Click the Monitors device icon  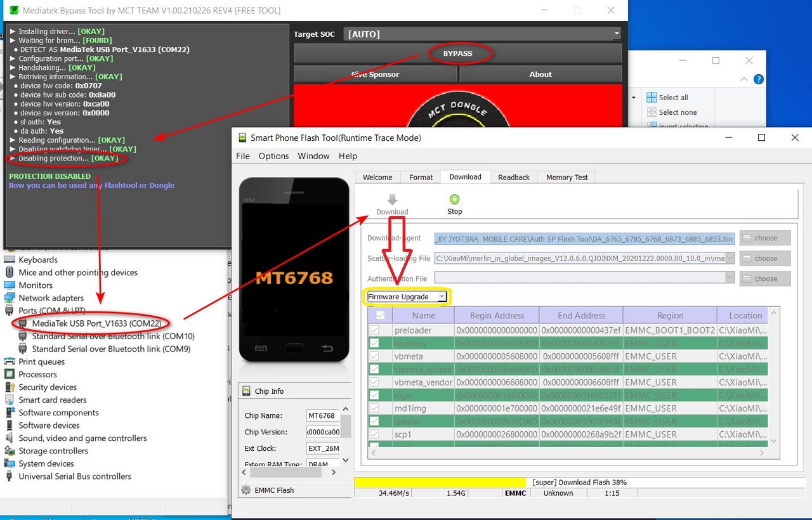[10, 285]
